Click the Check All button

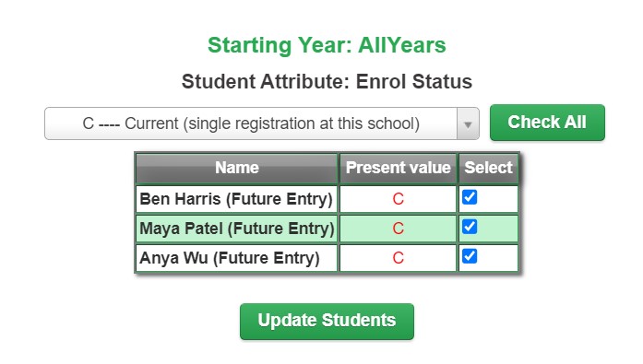tap(547, 123)
